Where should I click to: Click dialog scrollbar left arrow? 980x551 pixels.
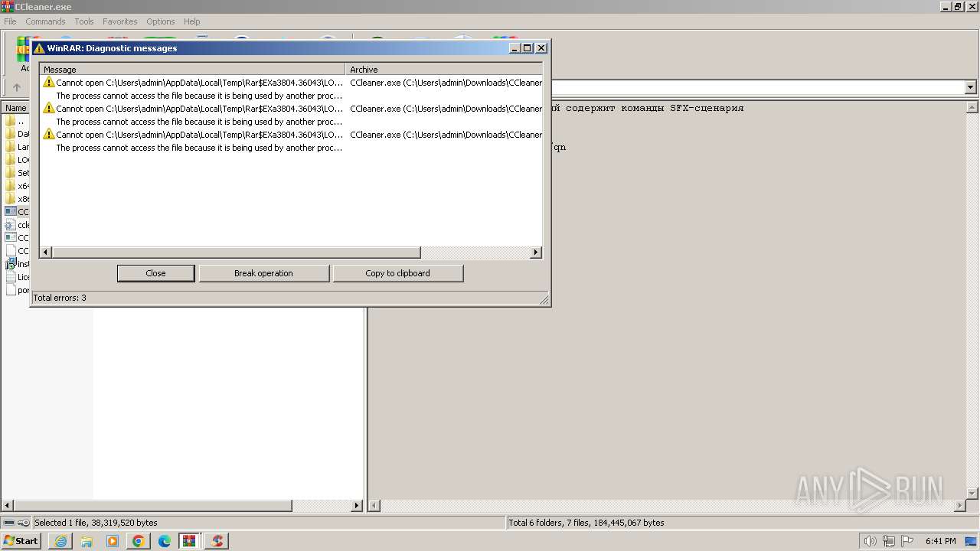[x=46, y=252]
